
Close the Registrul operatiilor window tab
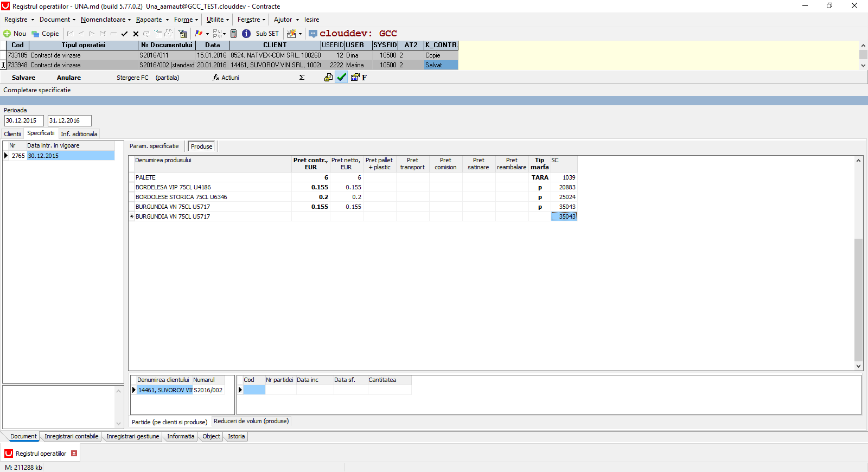[x=74, y=454]
